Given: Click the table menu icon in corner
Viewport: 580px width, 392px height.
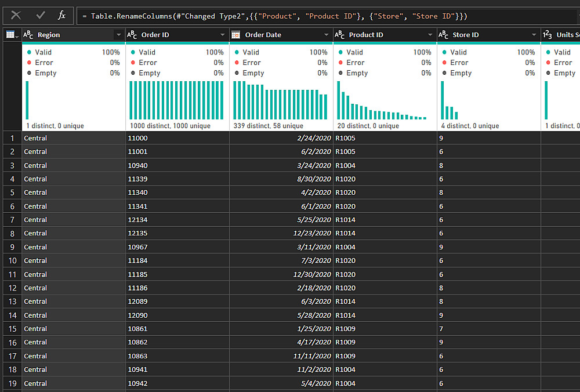Looking at the screenshot, I should [x=12, y=35].
